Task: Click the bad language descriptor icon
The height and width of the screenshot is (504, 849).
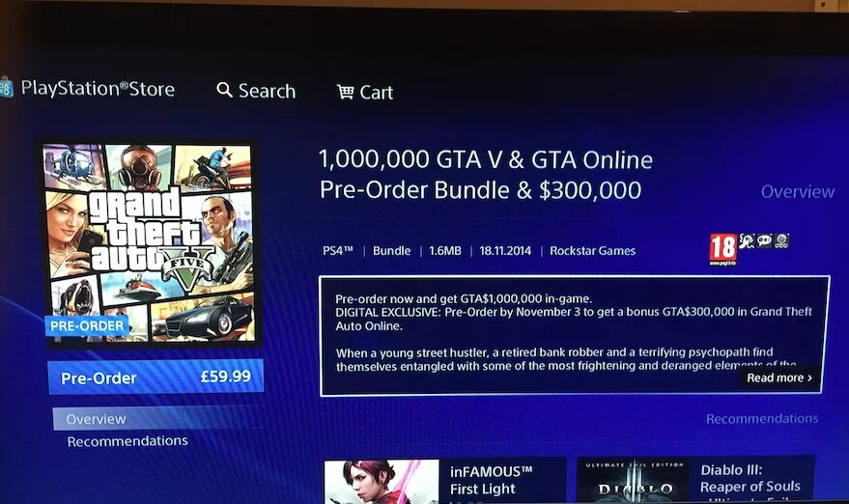Action: (765, 241)
